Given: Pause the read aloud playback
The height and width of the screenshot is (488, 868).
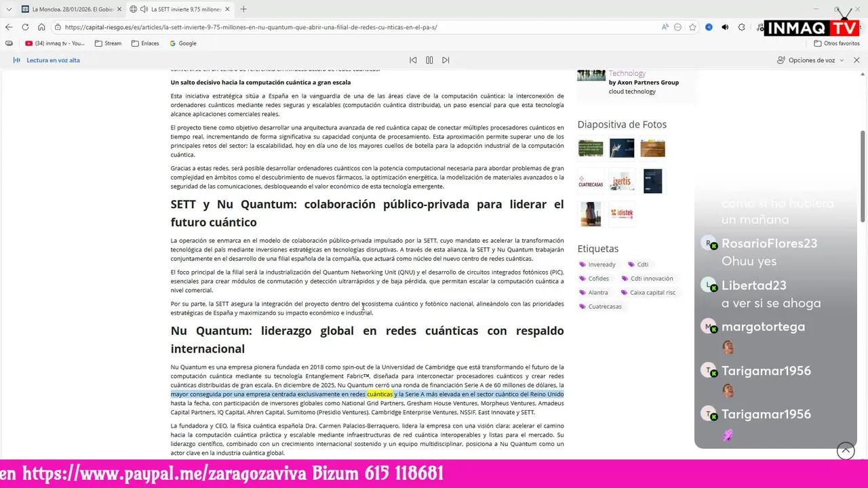Looking at the screenshot, I should [429, 60].
